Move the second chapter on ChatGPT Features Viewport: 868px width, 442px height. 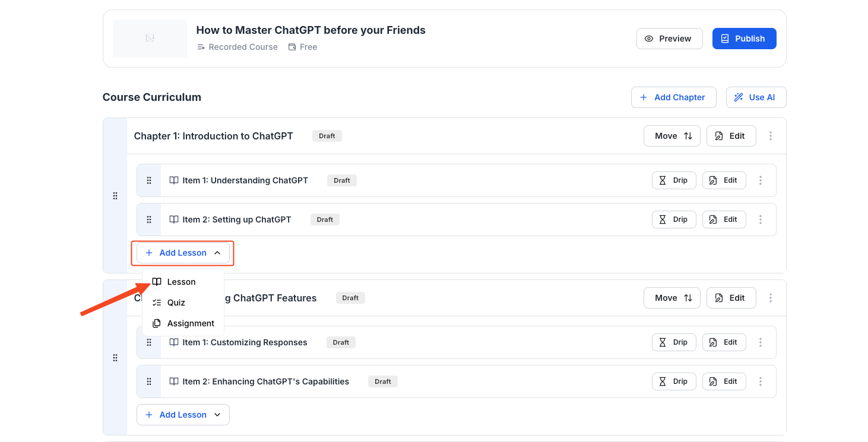pos(672,298)
